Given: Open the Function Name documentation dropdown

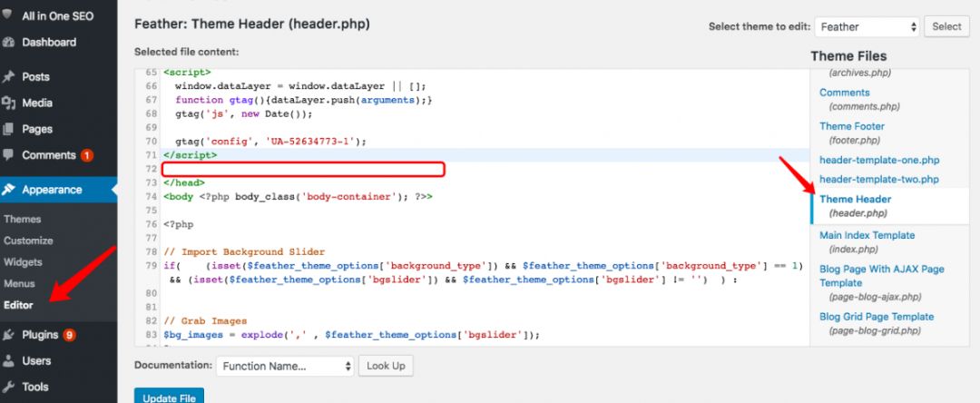Looking at the screenshot, I should coord(285,366).
